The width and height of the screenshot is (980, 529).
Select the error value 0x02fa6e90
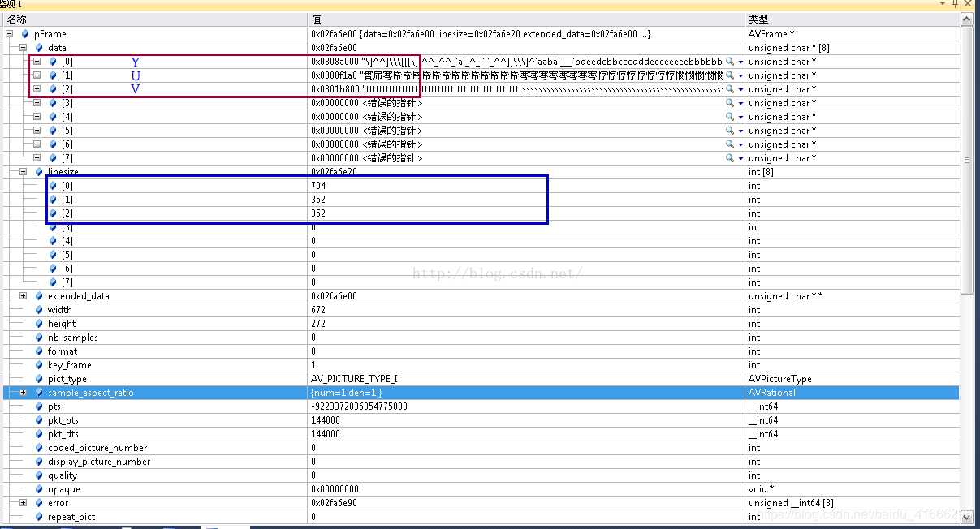(x=334, y=503)
